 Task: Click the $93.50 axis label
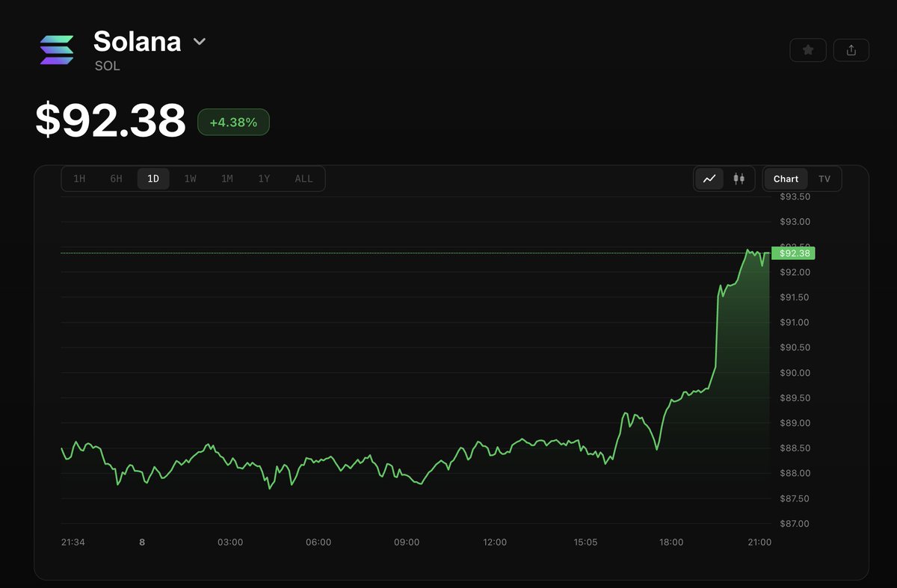coord(795,196)
